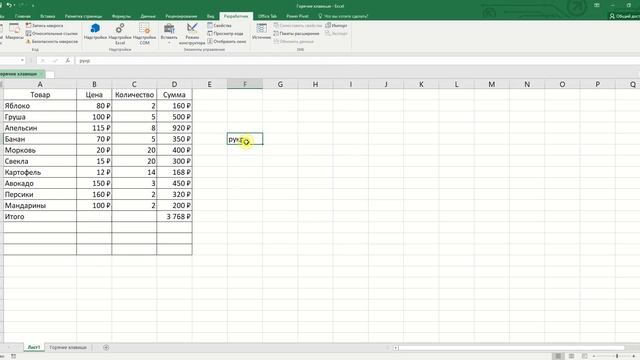
Task: Switch to Page Layout view in status bar
Action: [x=571, y=356]
